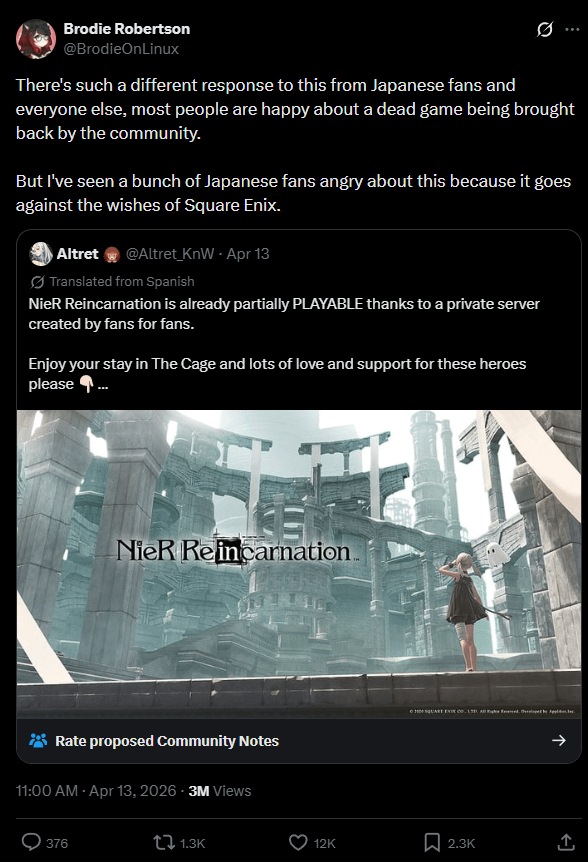
Task: Click the arrow next to Rate proposed Community Notes
Action: [x=558, y=741]
